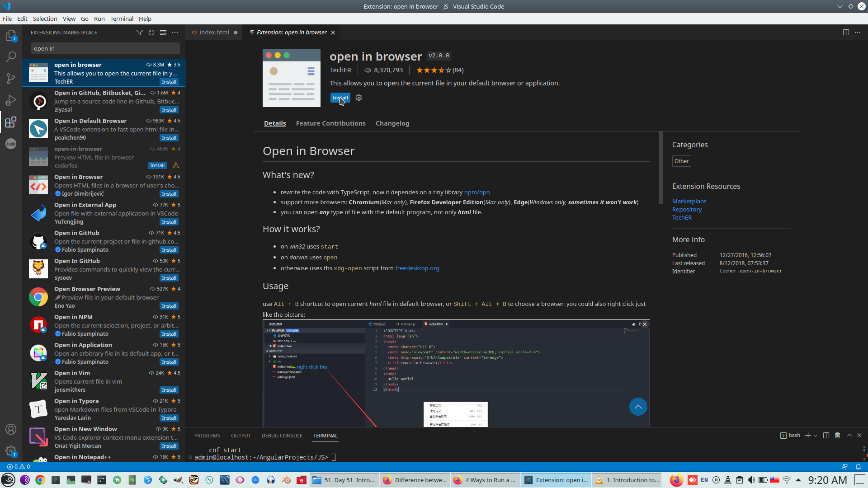Filter extensions using funnel icon
This screenshot has width=868, height=488.
pyautogui.click(x=139, y=33)
